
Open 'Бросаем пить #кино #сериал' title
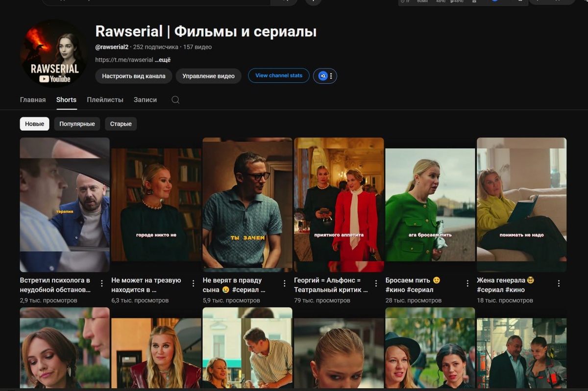tap(413, 285)
